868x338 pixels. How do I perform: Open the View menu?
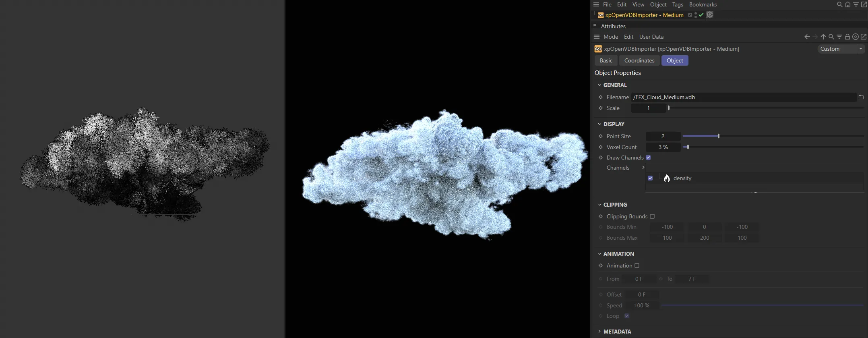[x=638, y=4]
